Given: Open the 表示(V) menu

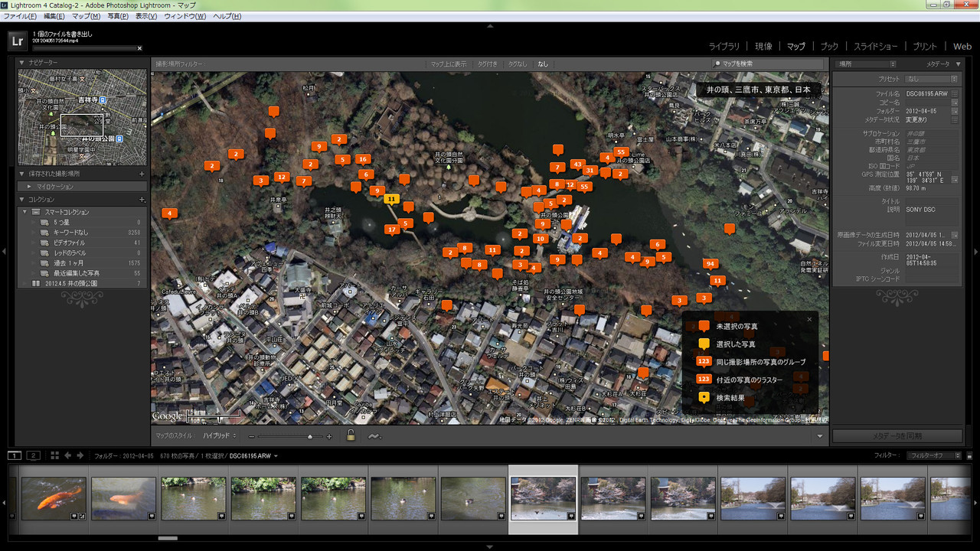Looking at the screenshot, I should click(147, 16).
